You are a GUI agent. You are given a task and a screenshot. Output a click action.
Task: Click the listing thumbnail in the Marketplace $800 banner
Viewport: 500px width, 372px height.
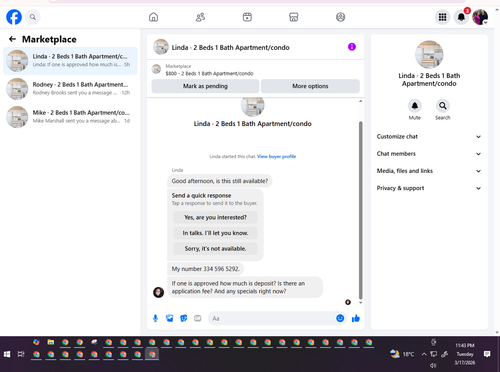tap(156, 69)
